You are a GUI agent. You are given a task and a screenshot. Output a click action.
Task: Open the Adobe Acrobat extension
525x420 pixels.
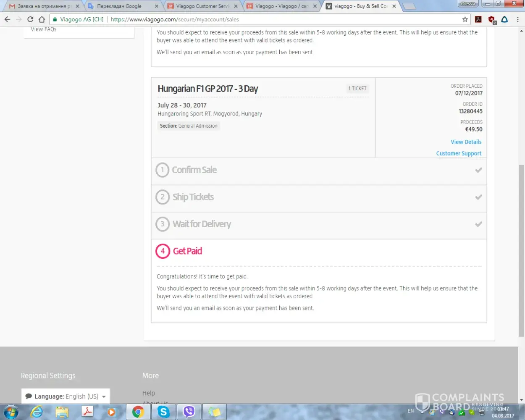click(478, 19)
